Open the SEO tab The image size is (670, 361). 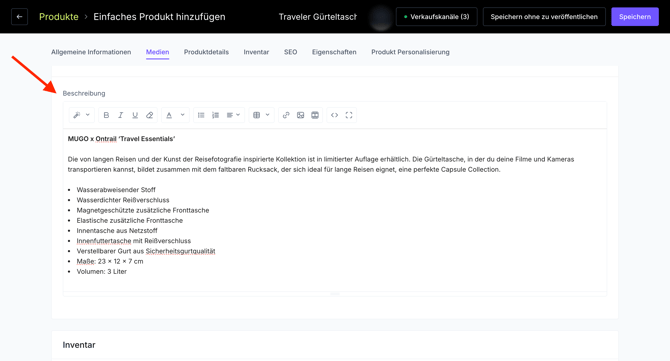(x=291, y=52)
